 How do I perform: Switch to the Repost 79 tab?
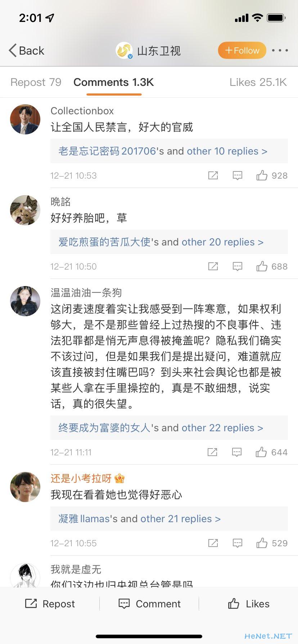36,82
